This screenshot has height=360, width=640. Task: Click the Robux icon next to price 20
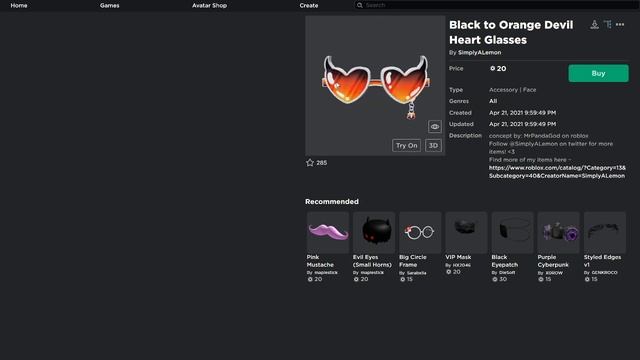pos(492,69)
